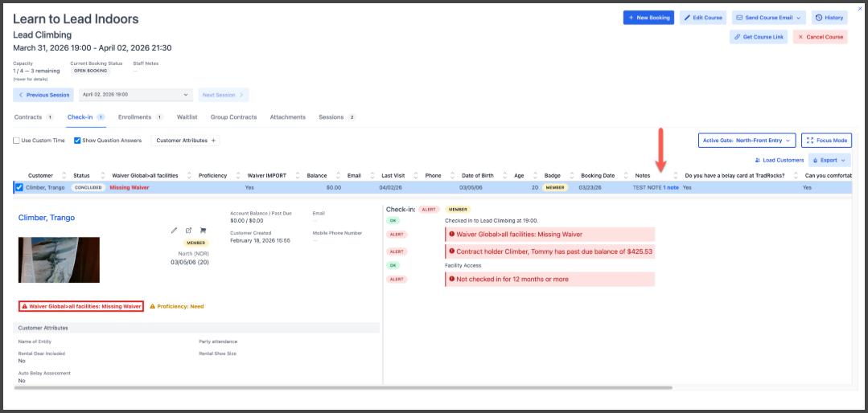Click the shopping cart icon
The image size is (868, 413).
pos(203,231)
